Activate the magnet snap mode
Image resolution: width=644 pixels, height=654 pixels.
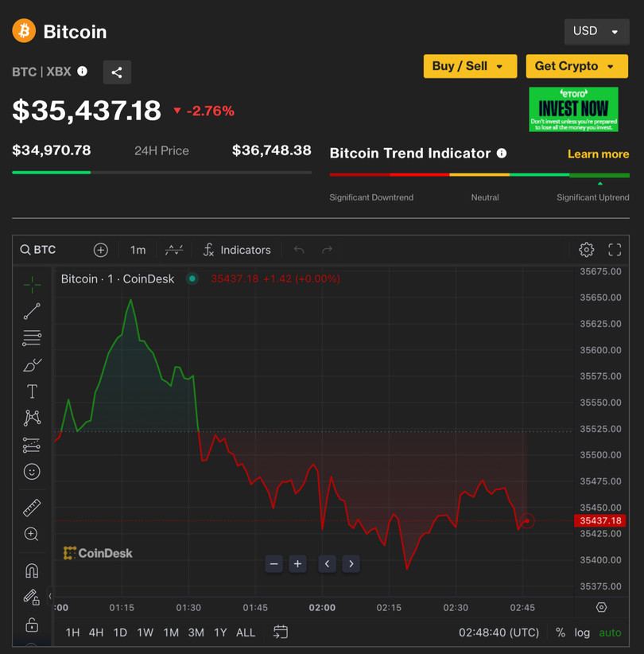[32, 570]
